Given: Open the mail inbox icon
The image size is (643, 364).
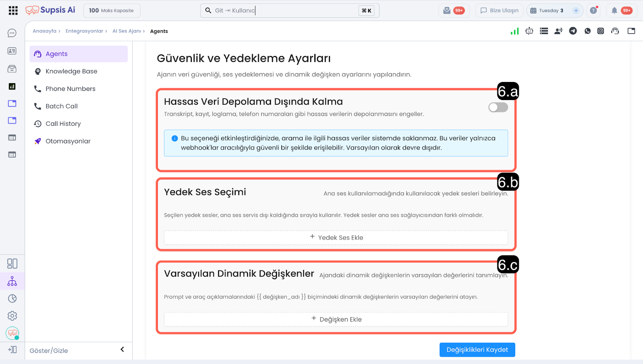Looking at the screenshot, I should (x=447, y=10).
